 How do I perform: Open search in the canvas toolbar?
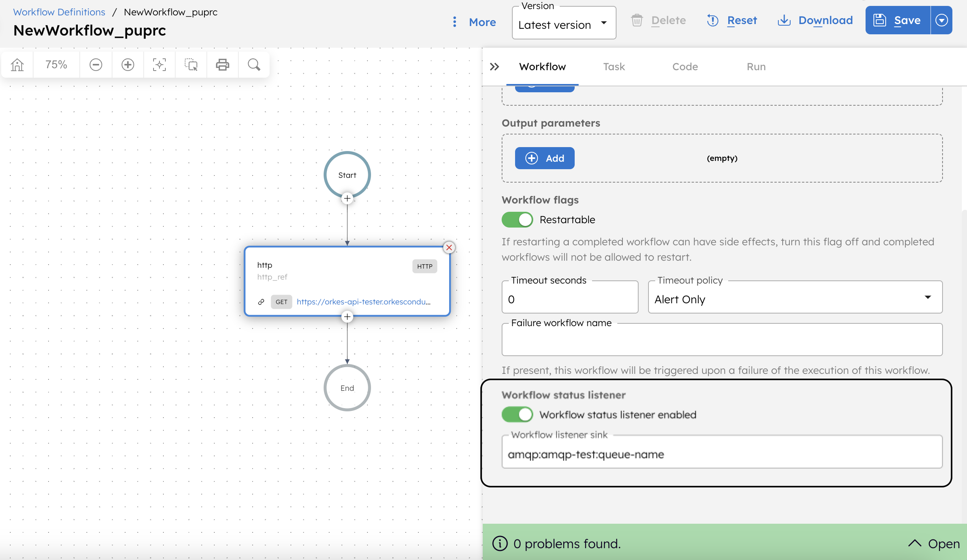(x=254, y=64)
